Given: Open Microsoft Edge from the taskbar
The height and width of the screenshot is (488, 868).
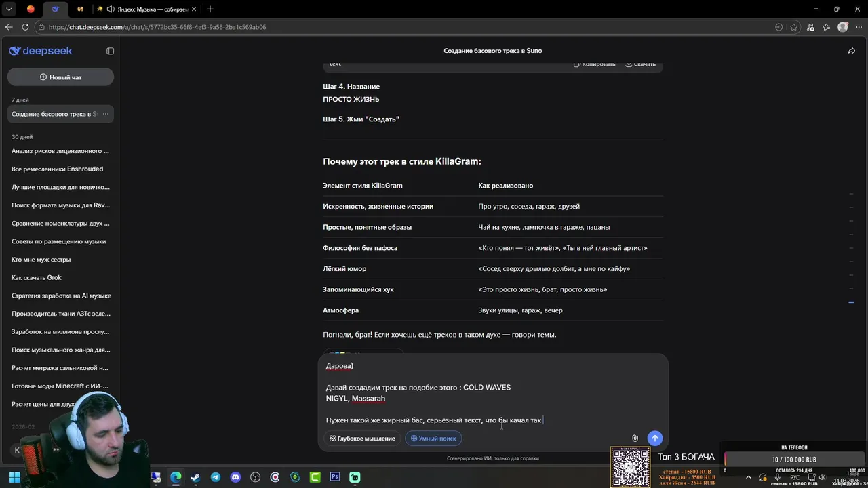Looking at the screenshot, I should pyautogui.click(x=176, y=477).
